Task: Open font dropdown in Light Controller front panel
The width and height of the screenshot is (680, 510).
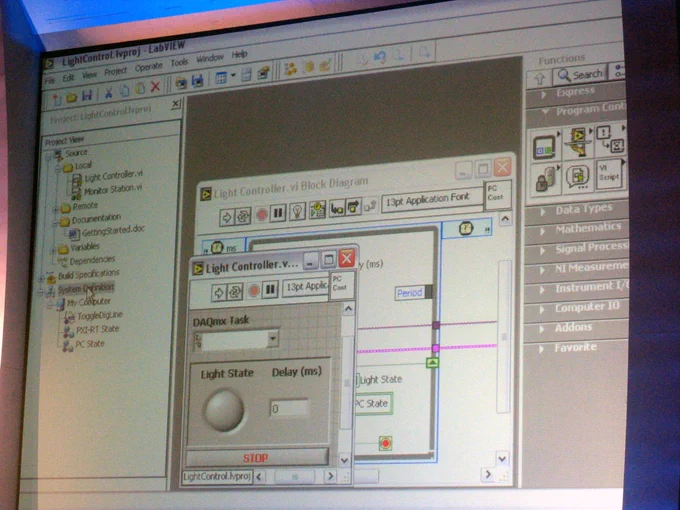Action: coord(306,287)
